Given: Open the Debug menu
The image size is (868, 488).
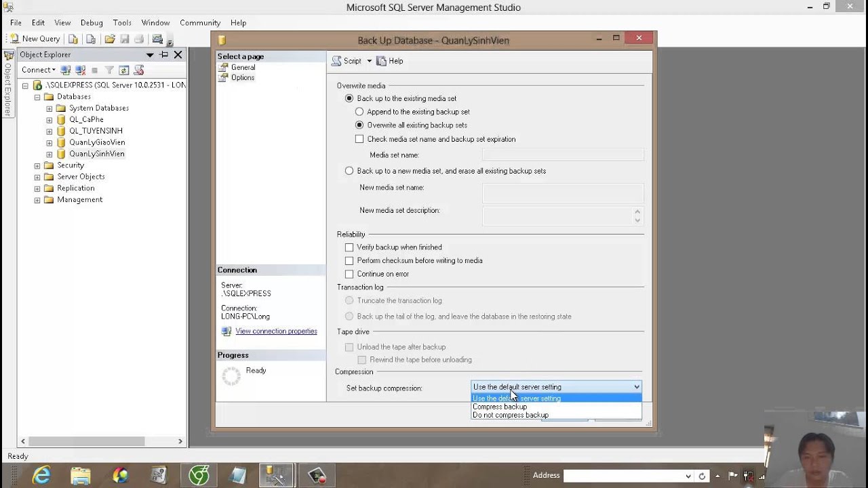Looking at the screenshot, I should pos(92,22).
